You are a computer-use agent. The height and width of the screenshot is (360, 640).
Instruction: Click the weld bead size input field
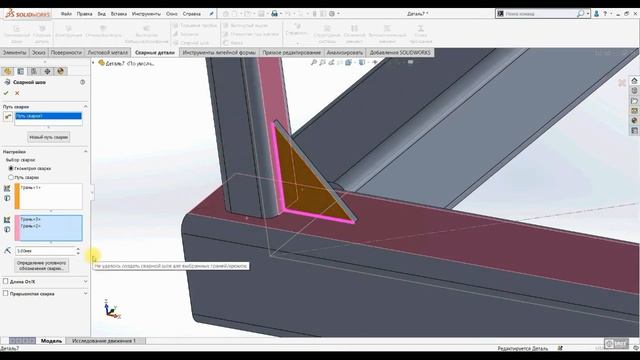pyautogui.click(x=45, y=251)
